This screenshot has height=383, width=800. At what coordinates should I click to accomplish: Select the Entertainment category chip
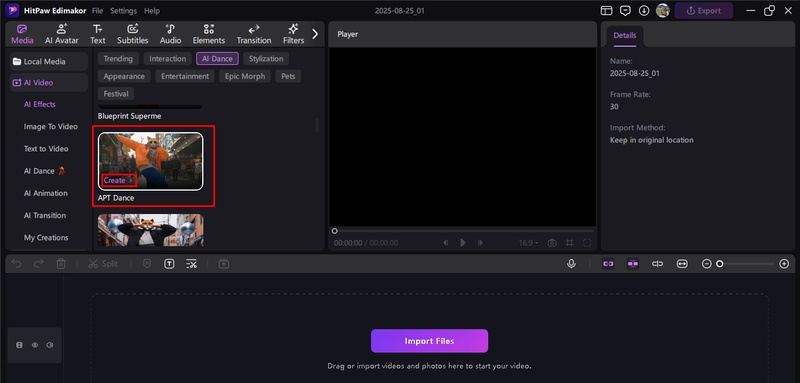[185, 76]
